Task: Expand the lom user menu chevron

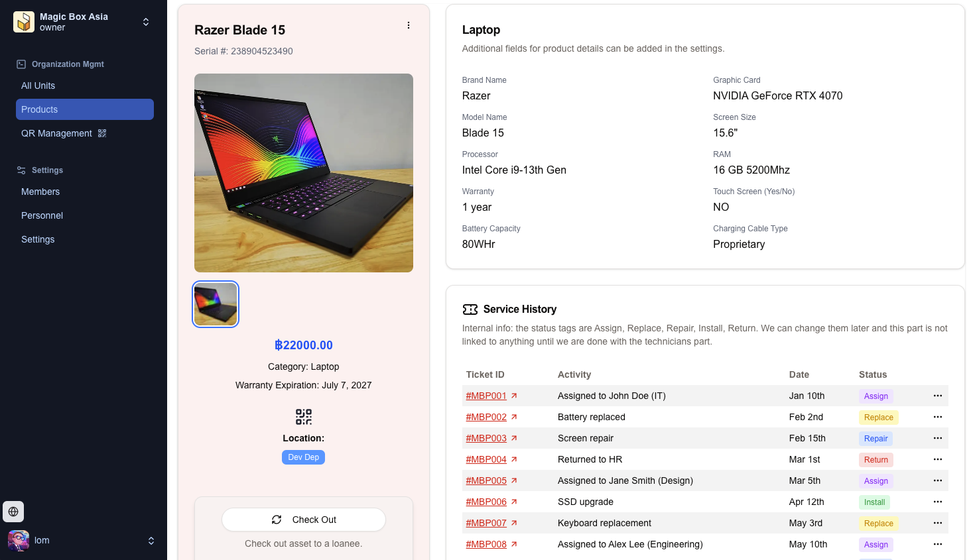Action: (x=151, y=540)
